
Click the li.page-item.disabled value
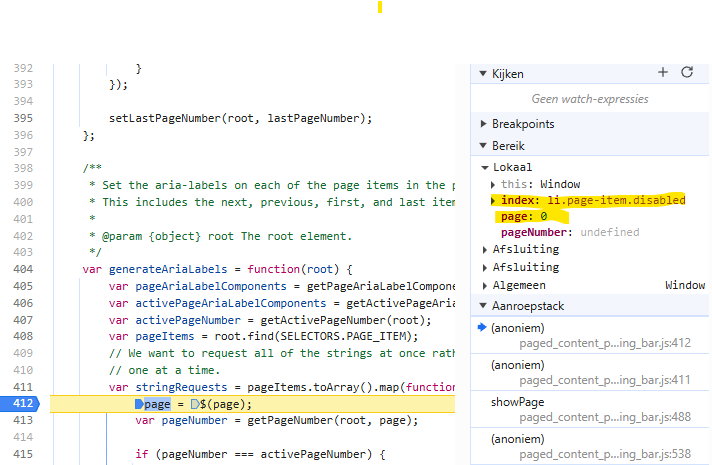(616, 200)
